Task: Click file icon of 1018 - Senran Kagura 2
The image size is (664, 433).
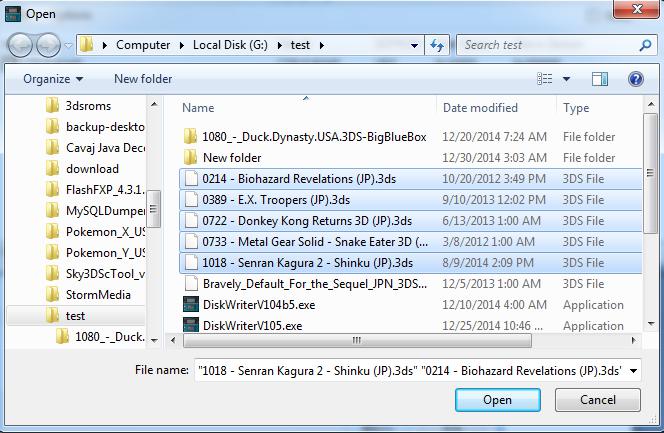Action: click(191, 262)
